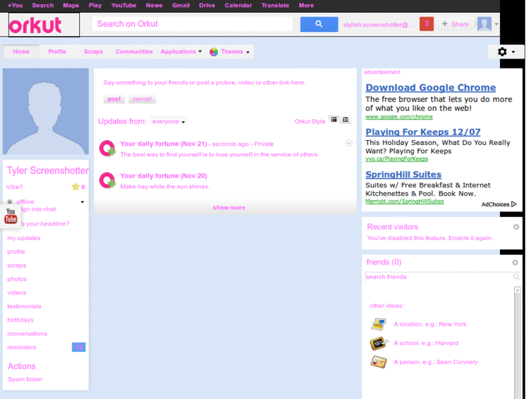This screenshot has height=399, width=532.
Task: Click the large profile picture
Action: click(46, 111)
